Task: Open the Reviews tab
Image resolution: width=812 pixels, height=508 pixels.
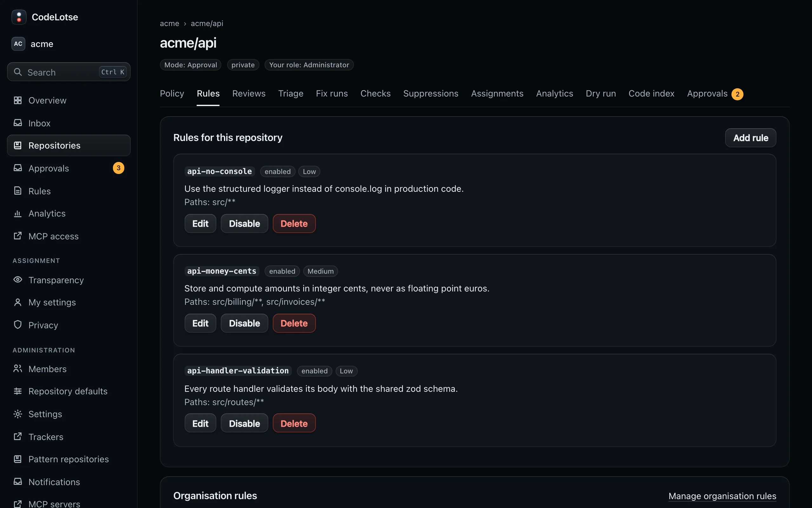Action: tap(249, 93)
